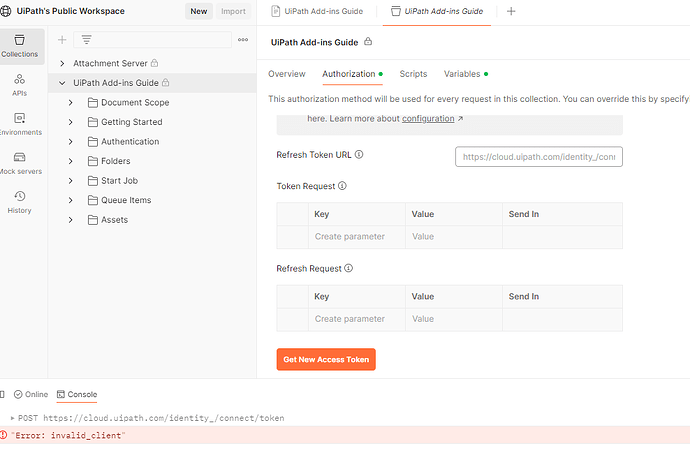The height and width of the screenshot is (462, 690).
Task: Open the Console tab in footer
Action: pos(77,394)
